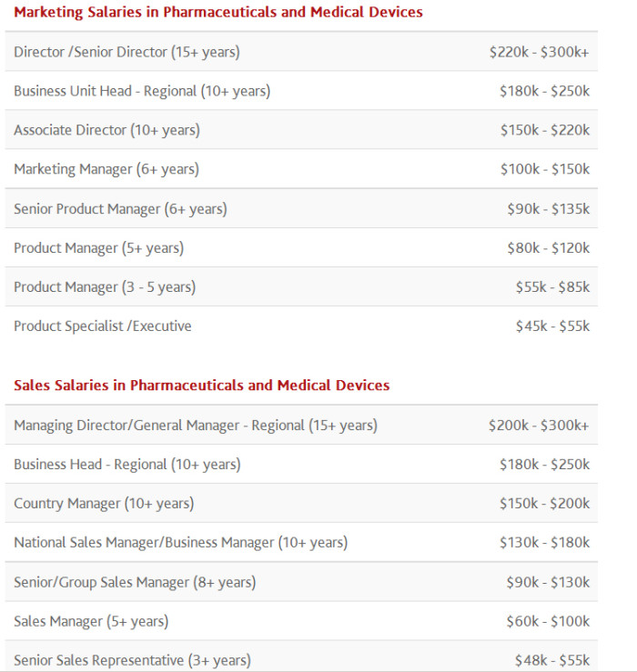Click Product Manager (5+ years) label

click(x=98, y=248)
